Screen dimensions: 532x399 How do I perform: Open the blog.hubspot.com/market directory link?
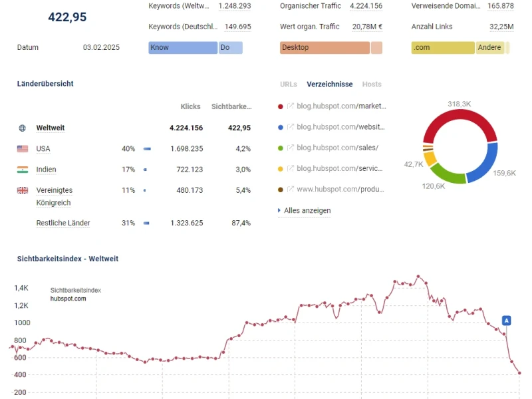click(x=341, y=106)
